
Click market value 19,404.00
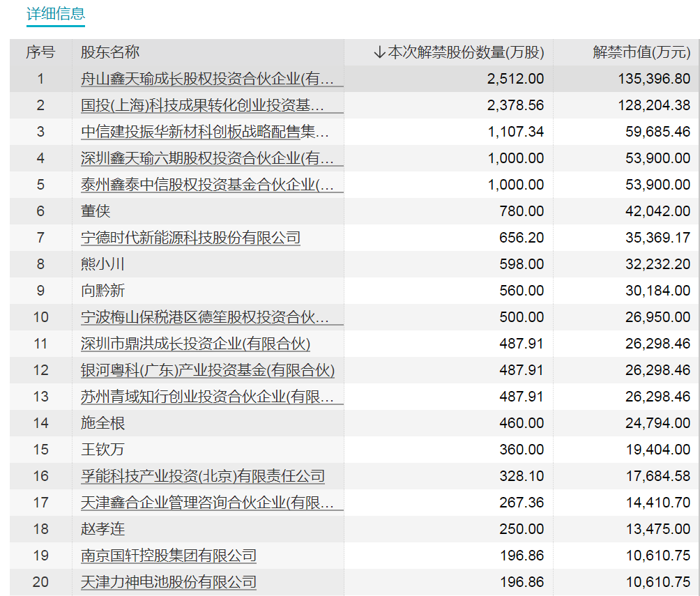pos(658,450)
